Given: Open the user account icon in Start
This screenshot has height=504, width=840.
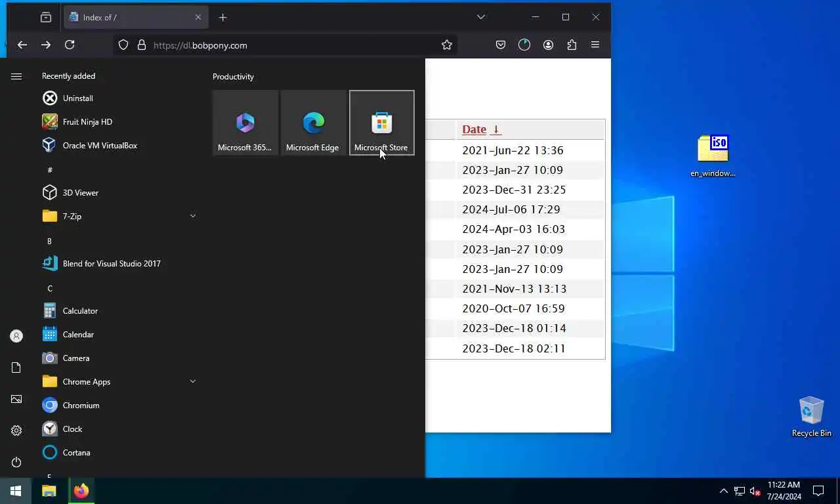Looking at the screenshot, I should pos(16,336).
